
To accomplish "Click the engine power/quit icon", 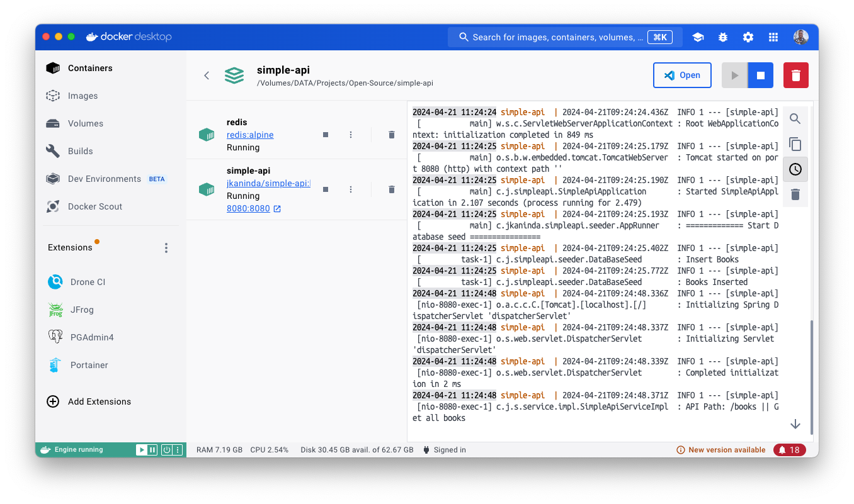I will tap(167, 450).
